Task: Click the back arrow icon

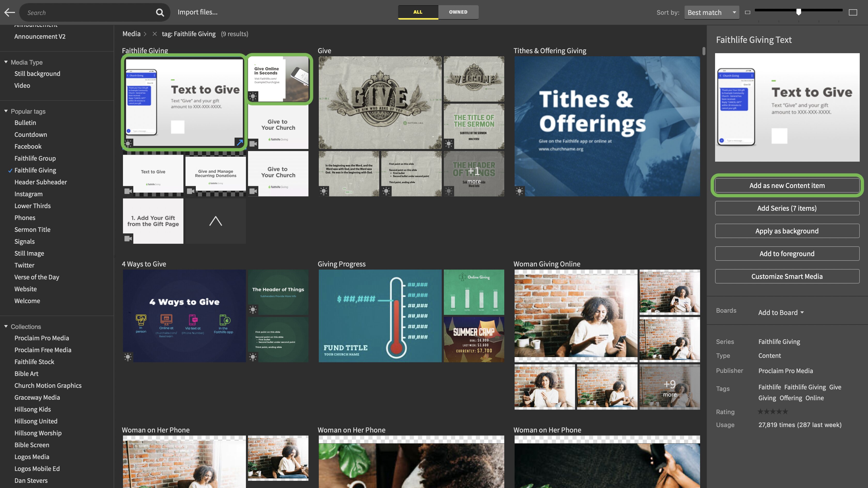Action: (x=10, y=12)
